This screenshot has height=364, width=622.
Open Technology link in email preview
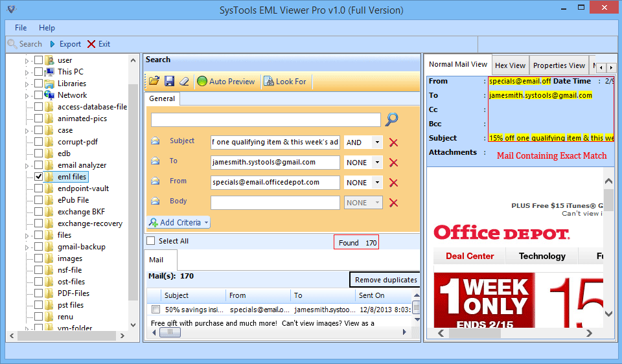click(542, 256)
